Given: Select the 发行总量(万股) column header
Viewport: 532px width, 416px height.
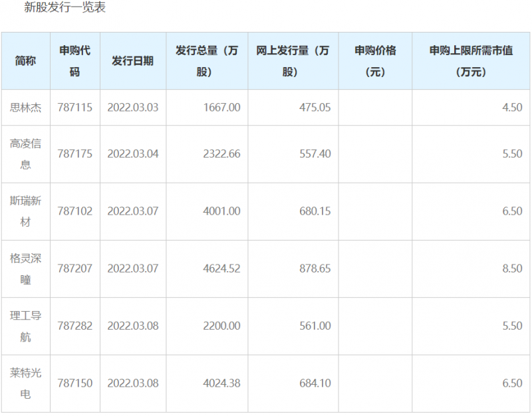Looking at the screenshot, I should pyautogui.click(x=207, y=61).
